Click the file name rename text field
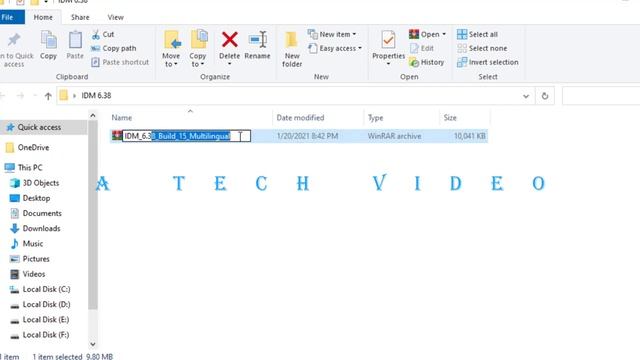 pyautogui.click(x=187, y=136)
